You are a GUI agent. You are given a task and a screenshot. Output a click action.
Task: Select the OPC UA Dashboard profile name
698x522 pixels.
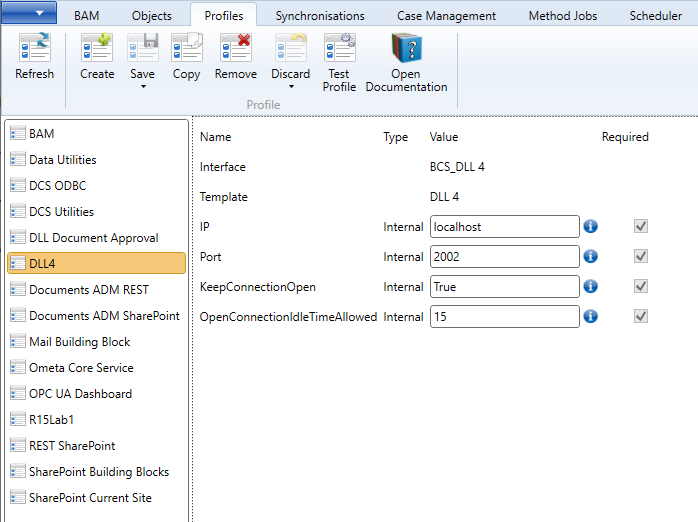(x=81, y=394)
